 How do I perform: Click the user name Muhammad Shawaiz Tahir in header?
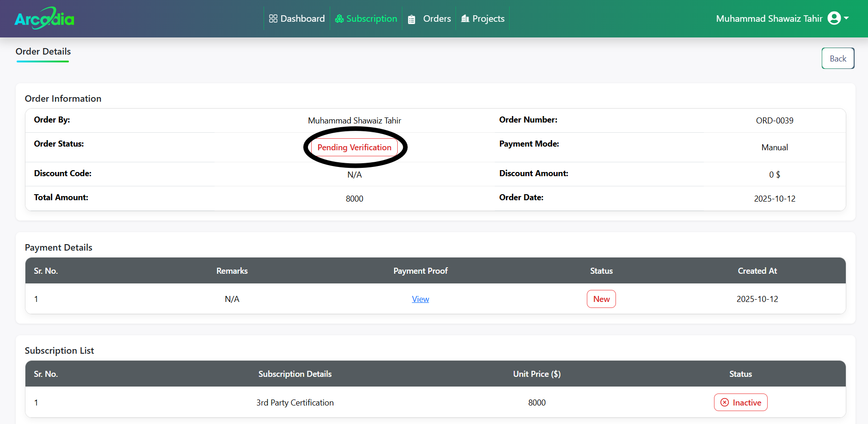(x=769, y=18)
